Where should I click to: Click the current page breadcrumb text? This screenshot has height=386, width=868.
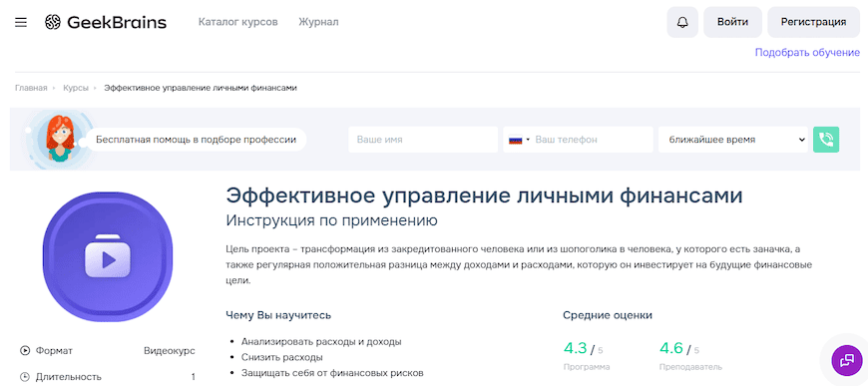tap(201, 88)
